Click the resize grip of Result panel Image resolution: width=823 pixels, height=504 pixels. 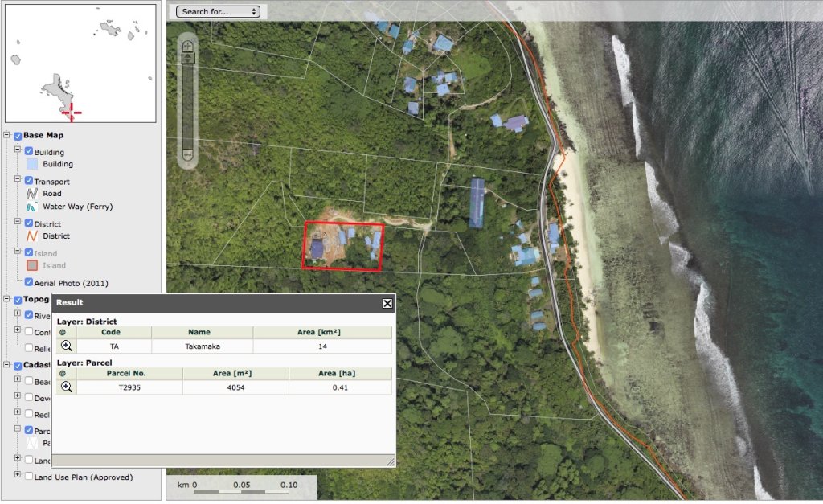[390, 461]
